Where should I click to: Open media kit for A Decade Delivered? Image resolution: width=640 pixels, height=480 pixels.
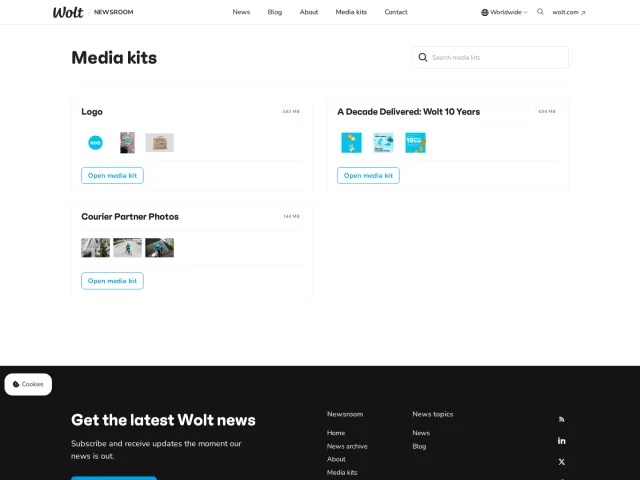[368, 176]
